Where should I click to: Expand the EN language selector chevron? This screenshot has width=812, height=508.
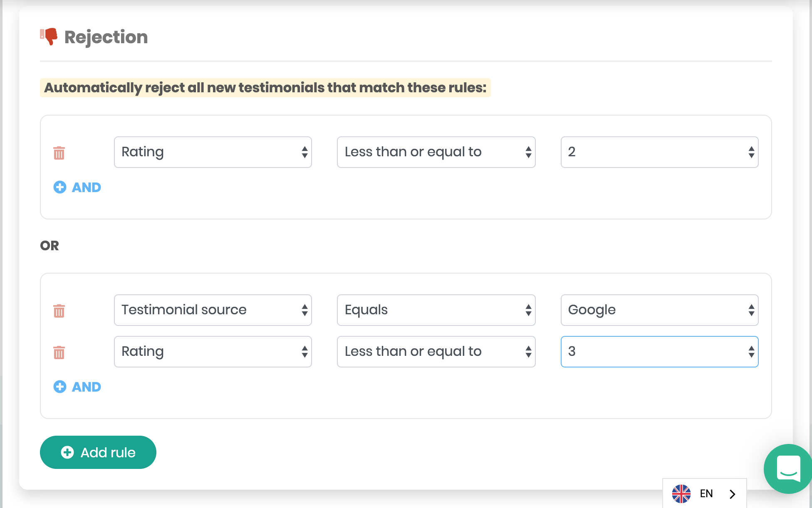[733, 493]
